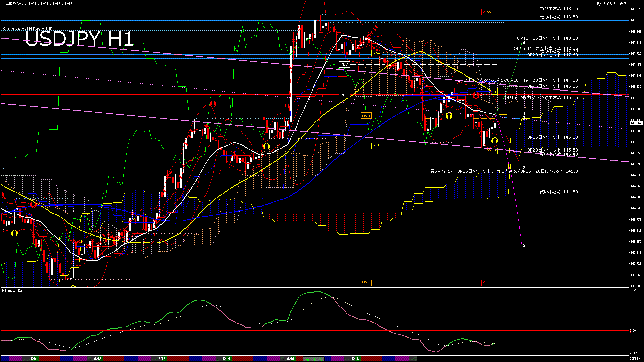Click the 'H1 macd (12)' indicator label
Image resolution: width=644 pixels, height=362 pixels.
point(12,291)
